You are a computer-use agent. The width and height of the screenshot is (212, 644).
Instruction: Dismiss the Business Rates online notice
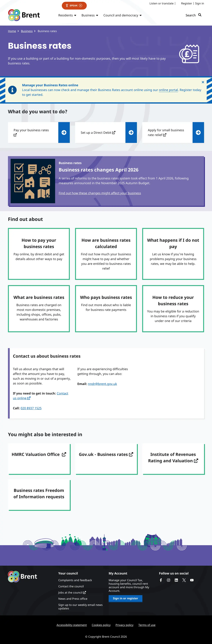pyautogui.click(x=203, y=82)
